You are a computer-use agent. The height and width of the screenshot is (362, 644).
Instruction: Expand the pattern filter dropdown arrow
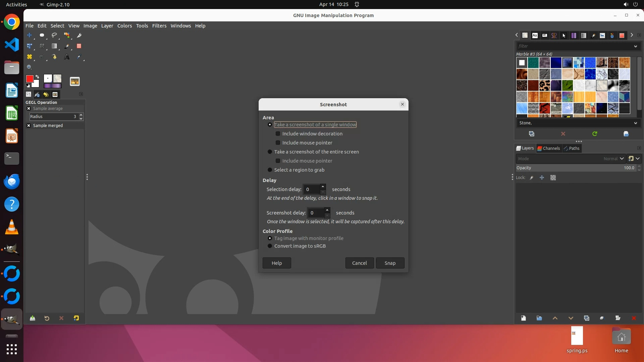(635, 46)
